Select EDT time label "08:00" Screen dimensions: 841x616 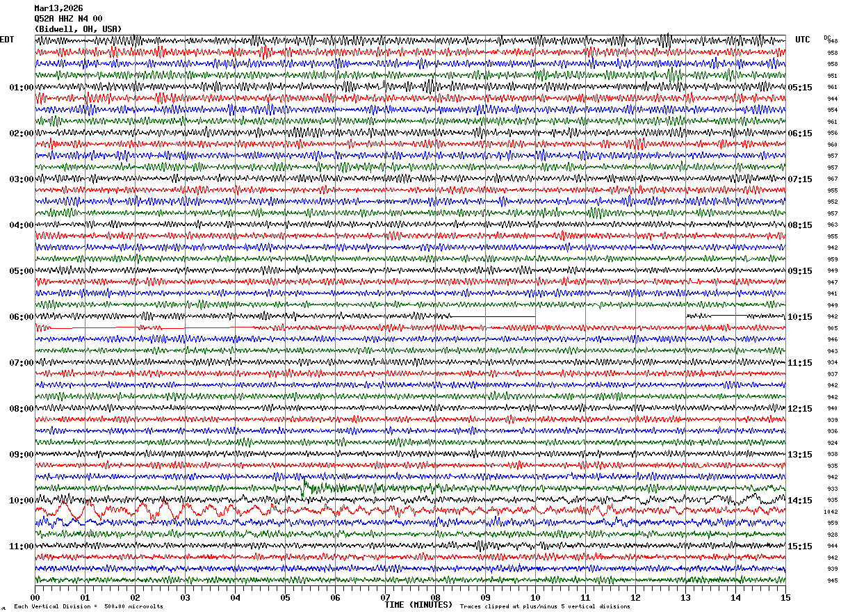(22, 409)
